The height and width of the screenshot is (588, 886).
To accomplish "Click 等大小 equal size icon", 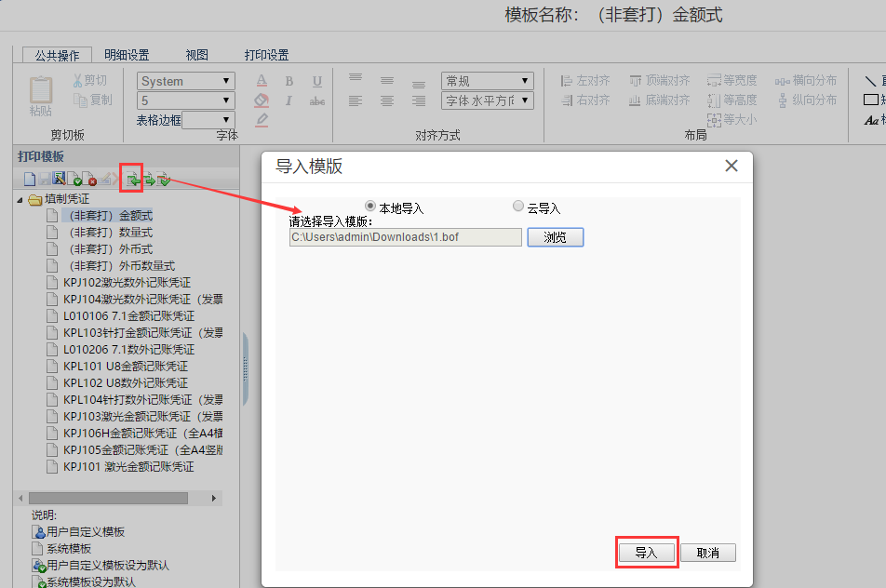I will pyautogui.click(x=714, y=120).
